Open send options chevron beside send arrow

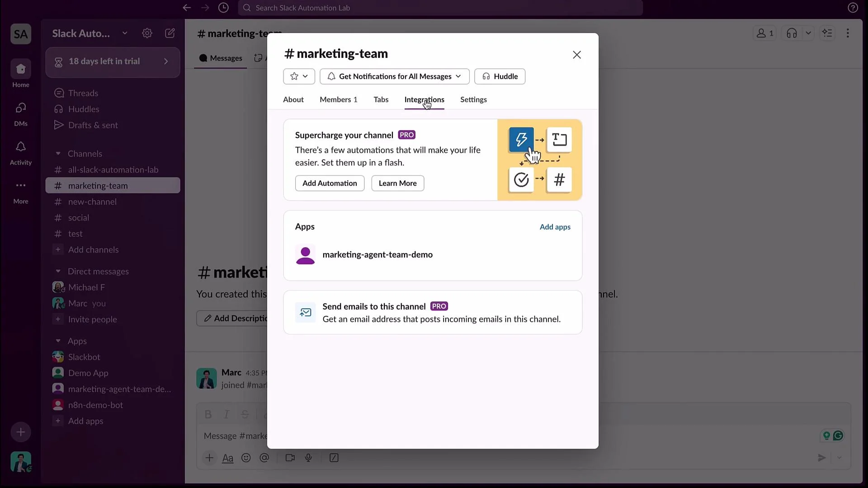click(x=839, y=458)
